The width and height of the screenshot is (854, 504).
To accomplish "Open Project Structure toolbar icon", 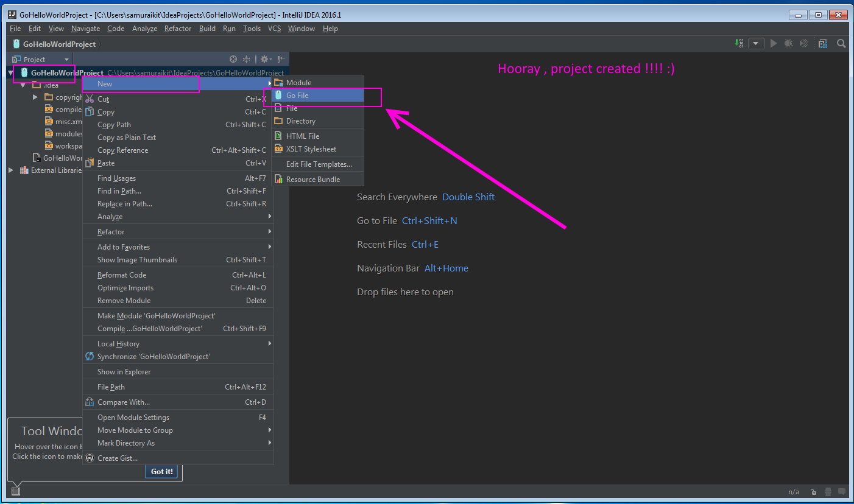I will pos(823,43).
